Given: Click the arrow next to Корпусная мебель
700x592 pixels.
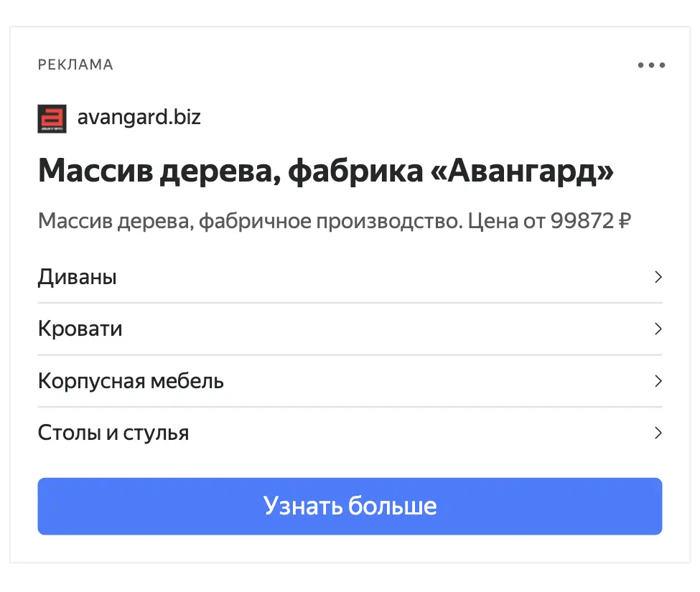Looking at the screenshot, I should coord(658,381).
